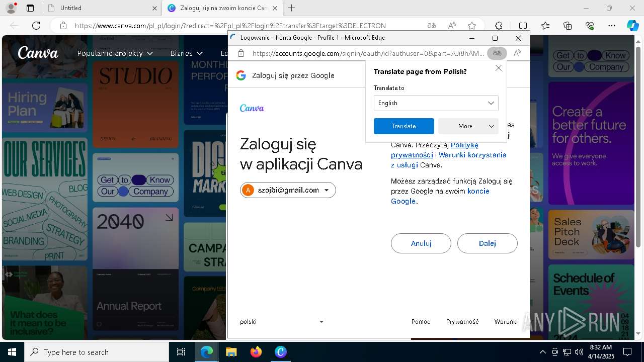The width and height of the screenshot is (644, 362).
Task: Open a new browser tab
Action: point(291,8)
